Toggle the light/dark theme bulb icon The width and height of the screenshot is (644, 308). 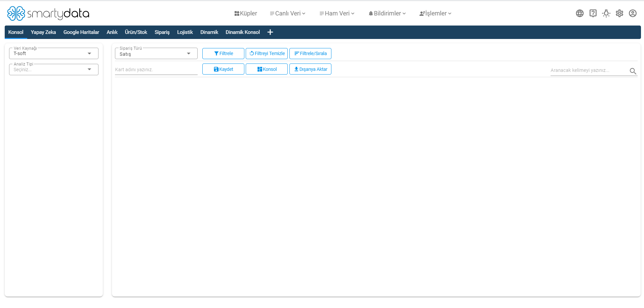pos(606,13)
